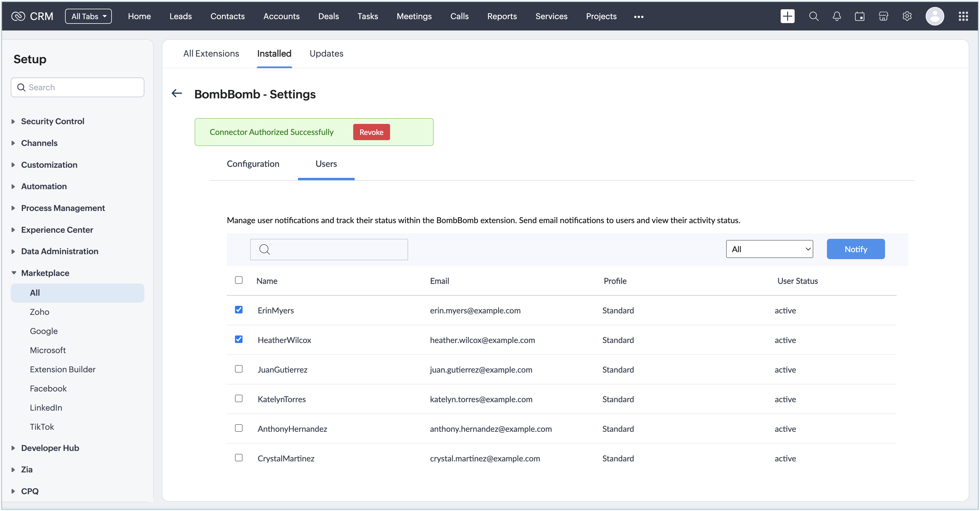
Task: Open the All Tabs dropdown
Action: [x=88, y=16]
